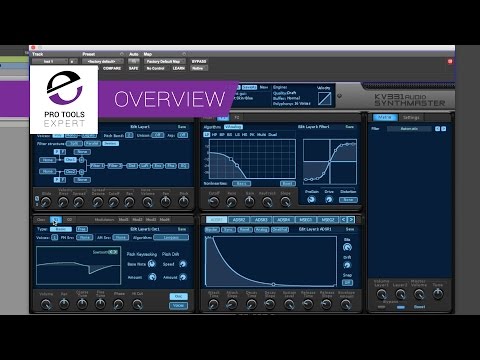Click the oscillator Coarse Tune knob

(x=82, y=304)
